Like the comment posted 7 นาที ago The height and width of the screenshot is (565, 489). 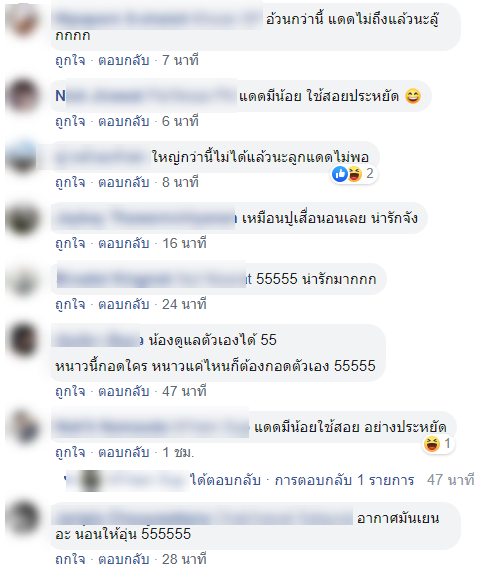(x=70, y=60)
